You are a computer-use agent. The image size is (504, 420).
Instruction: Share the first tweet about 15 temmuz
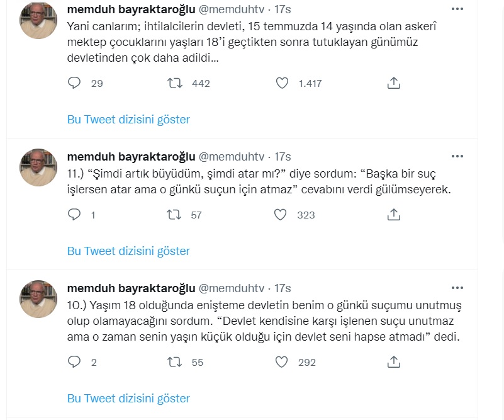(394, 83)
